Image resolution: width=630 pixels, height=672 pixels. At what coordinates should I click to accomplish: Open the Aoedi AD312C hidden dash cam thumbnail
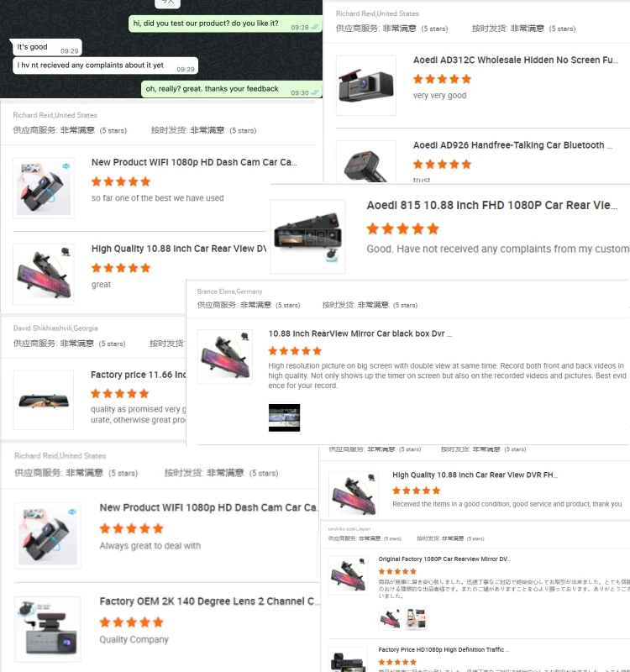click(366, 86)
